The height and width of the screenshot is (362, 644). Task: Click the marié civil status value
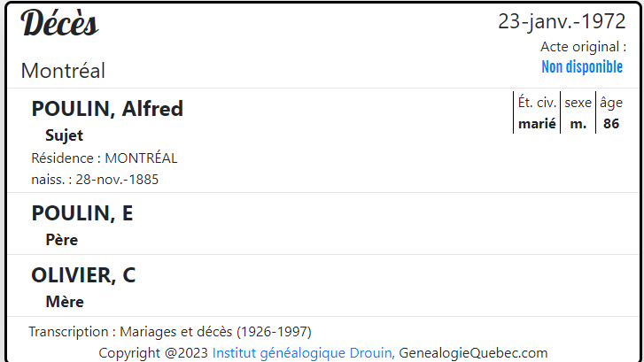(537, 124)
